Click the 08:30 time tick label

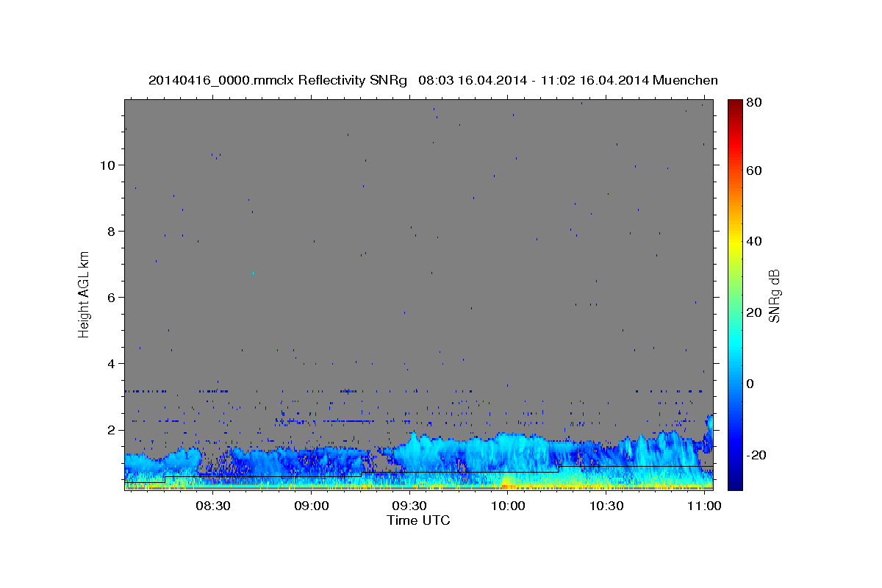point(212,506)
